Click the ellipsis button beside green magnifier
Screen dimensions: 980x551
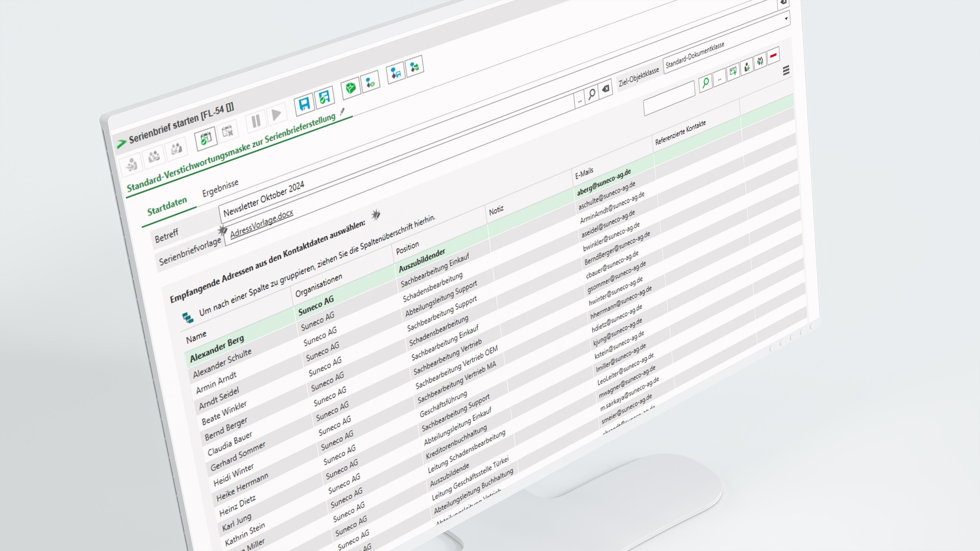coord(719,78)
